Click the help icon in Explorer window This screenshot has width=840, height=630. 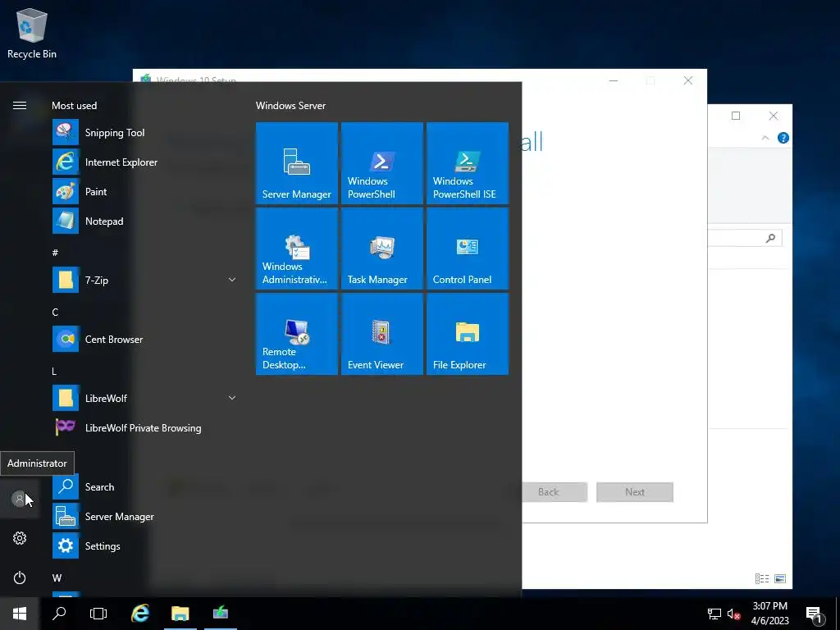[783, 138]
